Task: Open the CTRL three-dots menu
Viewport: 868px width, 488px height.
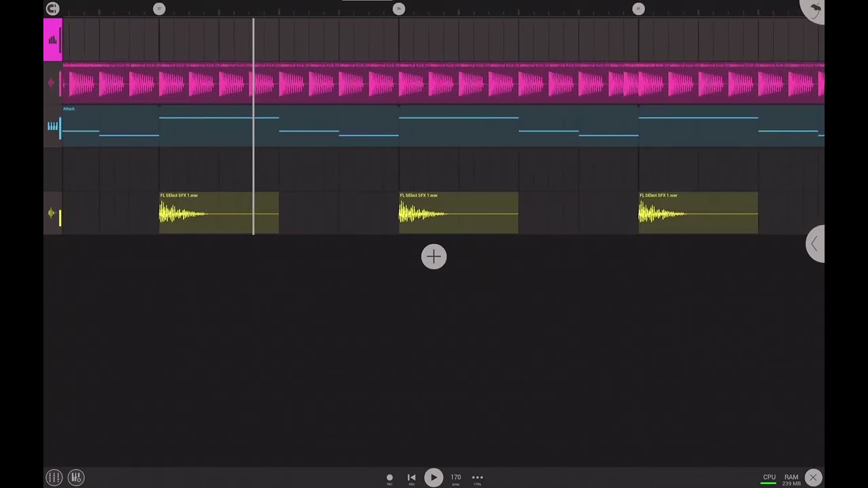Action: tap(477, 479)
